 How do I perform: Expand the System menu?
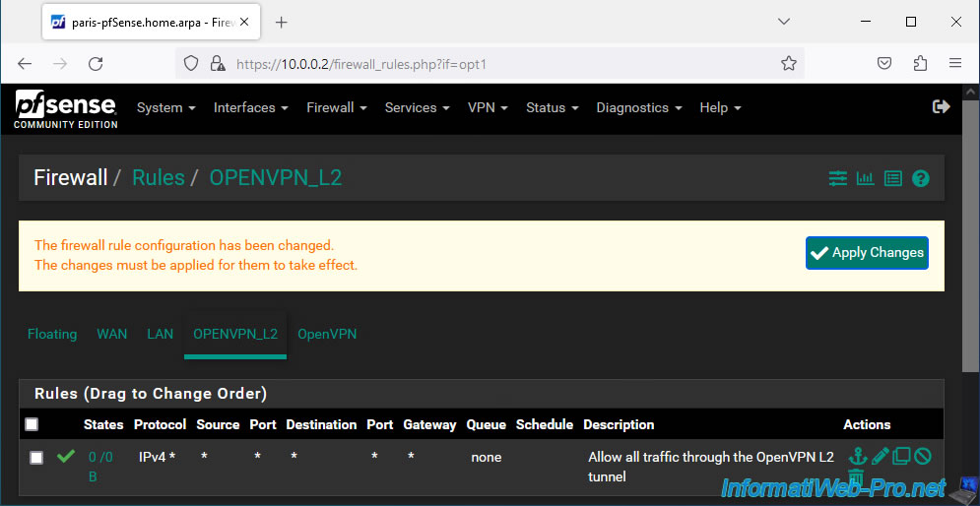(166, 107)
